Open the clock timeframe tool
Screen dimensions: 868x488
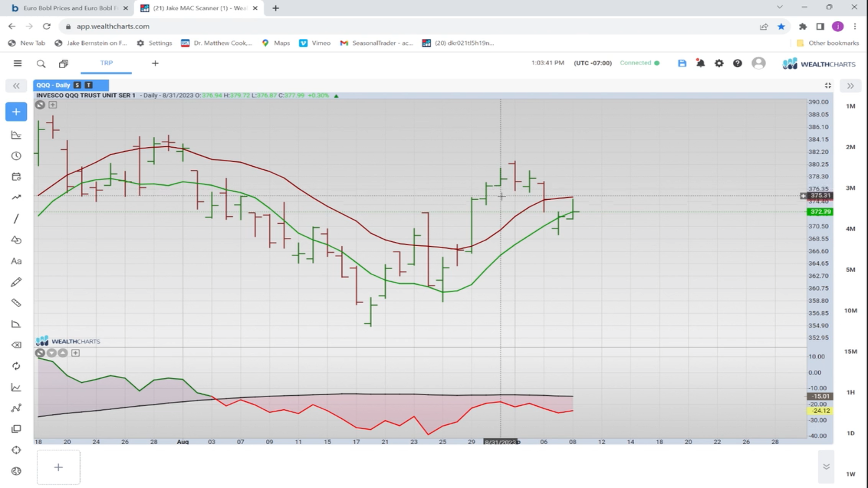click(16, 156)
